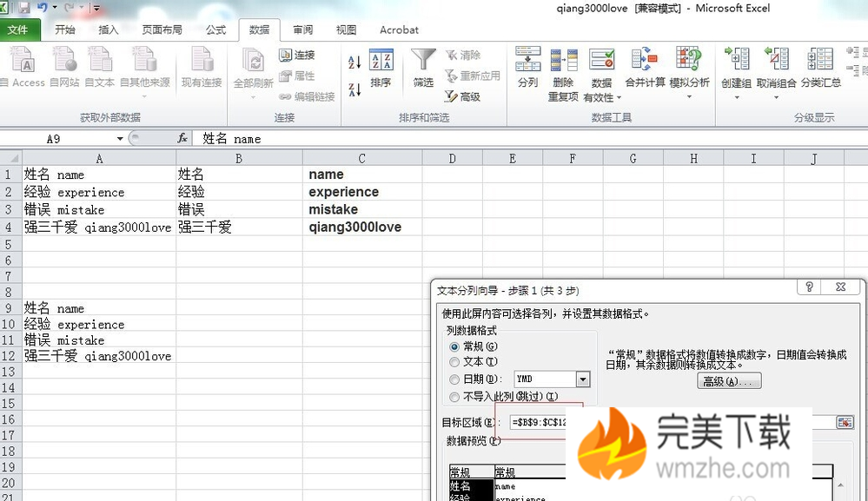The height and width of the screenshot is (501, 868).
Task: Open the Name Box dropdown arrow
Action: 120,138
